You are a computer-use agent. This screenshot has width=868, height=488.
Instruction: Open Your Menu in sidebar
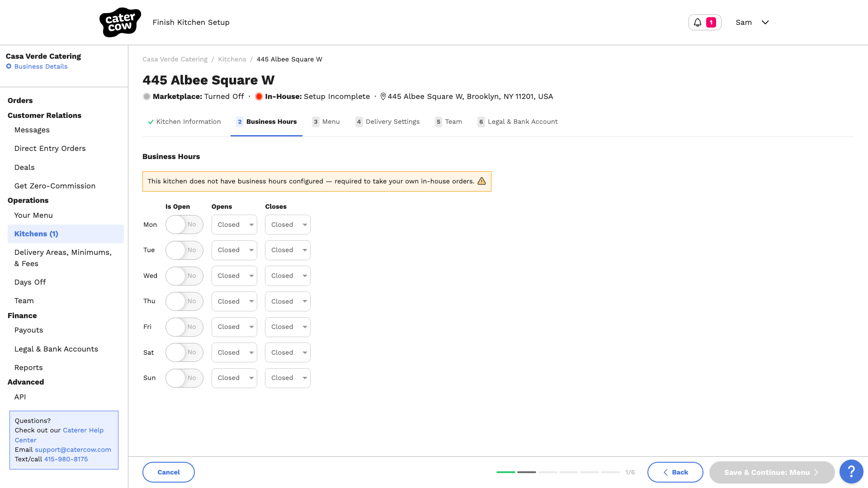click(33, 216)
